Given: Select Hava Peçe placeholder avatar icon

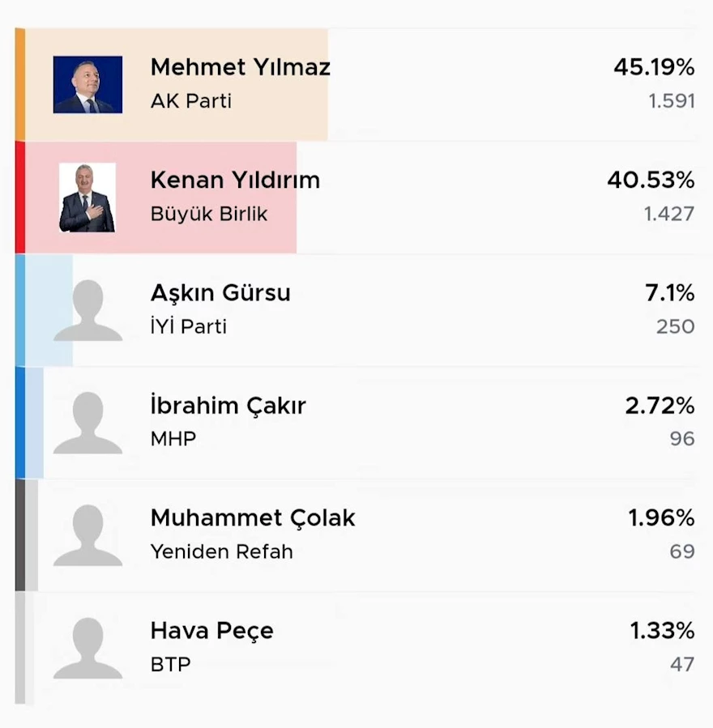Looking at the screenshot, I should (88, 648).
